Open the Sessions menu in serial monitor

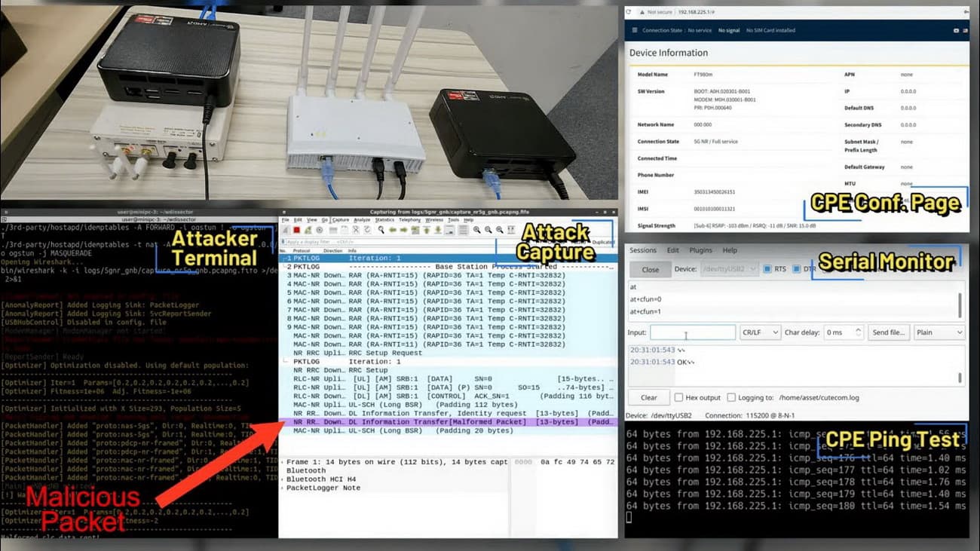point(643,250)
